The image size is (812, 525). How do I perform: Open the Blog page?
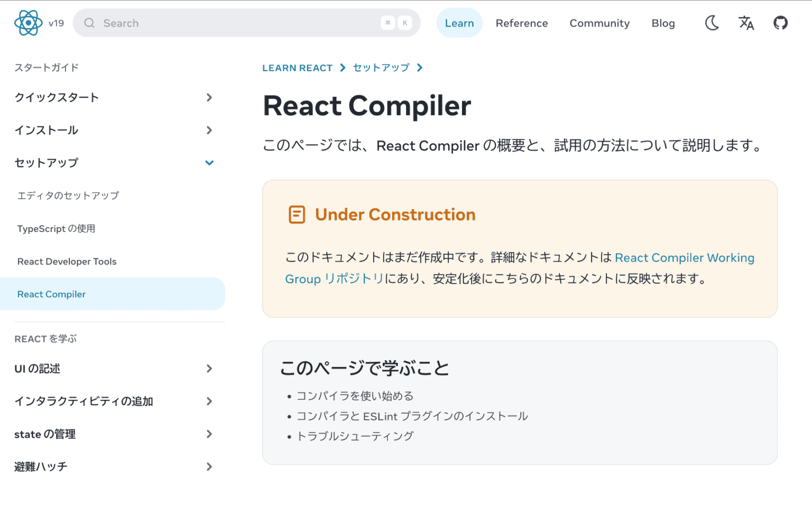(x=663, y=23)
